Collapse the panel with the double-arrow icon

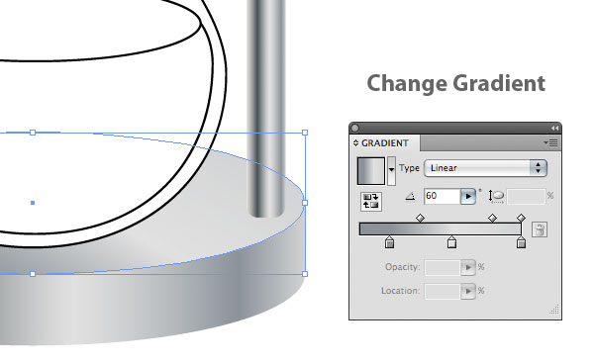tap(554, 129)
